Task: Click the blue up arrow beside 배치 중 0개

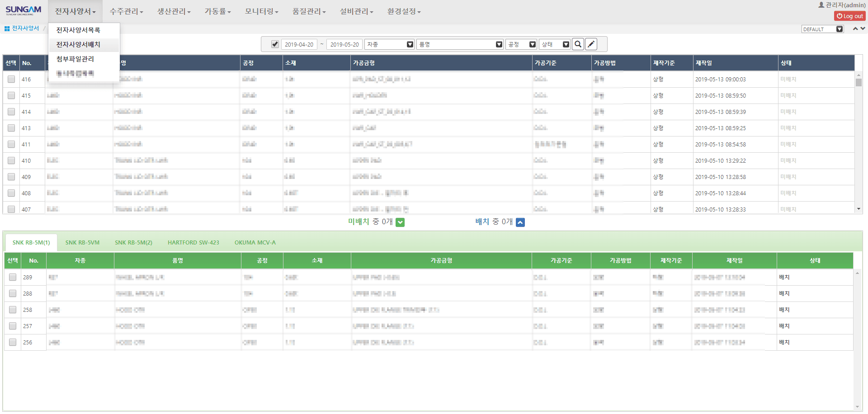Action: coord(521,222)
